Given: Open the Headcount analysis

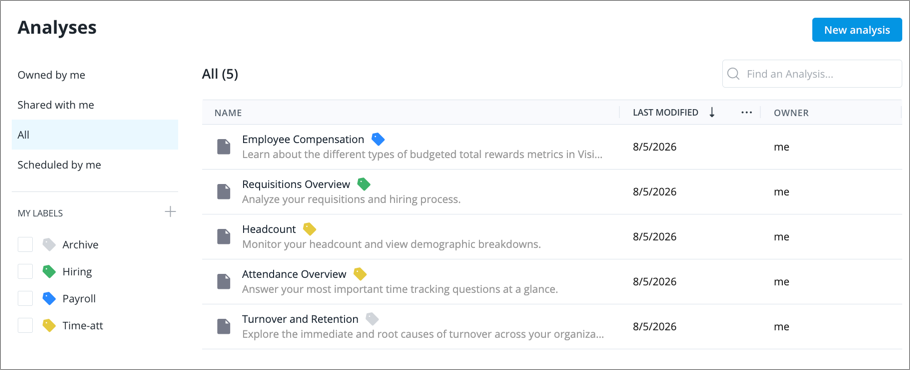Looking at the screenshot, I should [269, 229].
